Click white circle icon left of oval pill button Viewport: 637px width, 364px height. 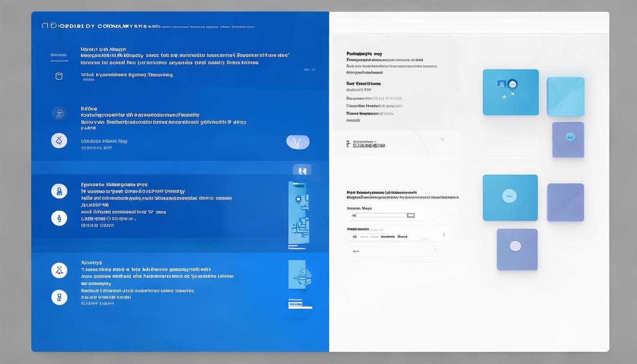59,141
